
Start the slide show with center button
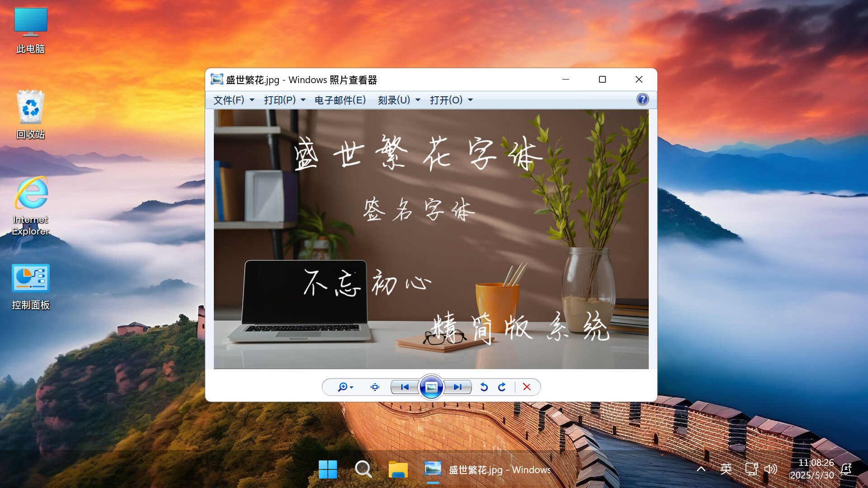[431, 387]
